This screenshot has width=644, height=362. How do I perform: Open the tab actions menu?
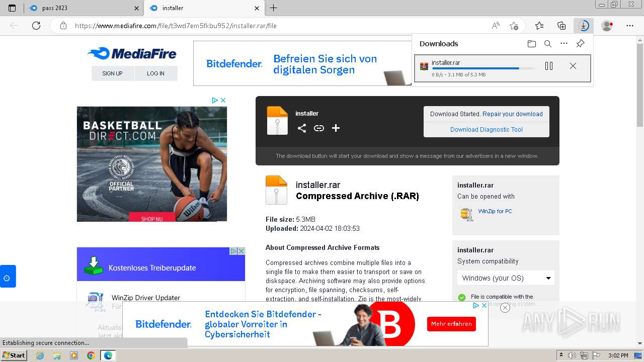pyautogui.click(x=12, y=8)
